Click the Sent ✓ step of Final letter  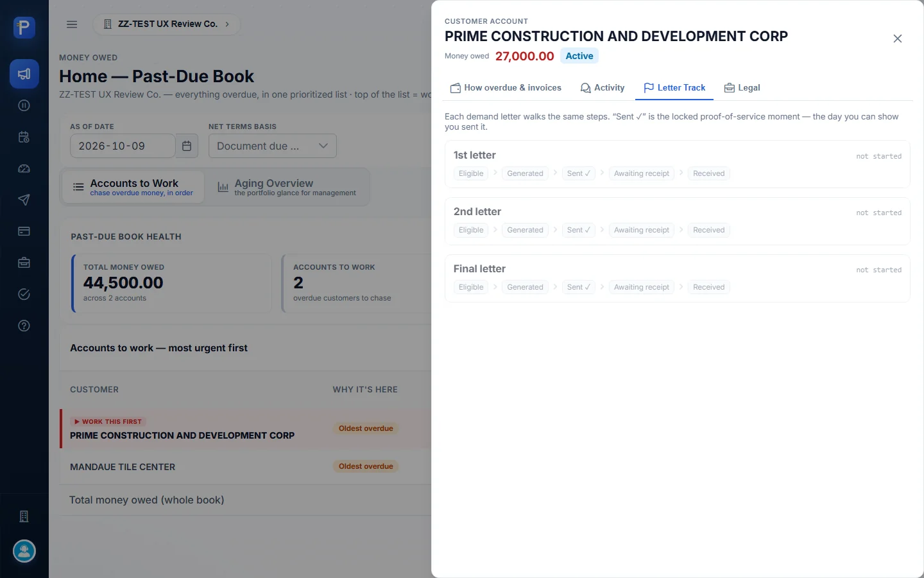(x=579, y=287)
